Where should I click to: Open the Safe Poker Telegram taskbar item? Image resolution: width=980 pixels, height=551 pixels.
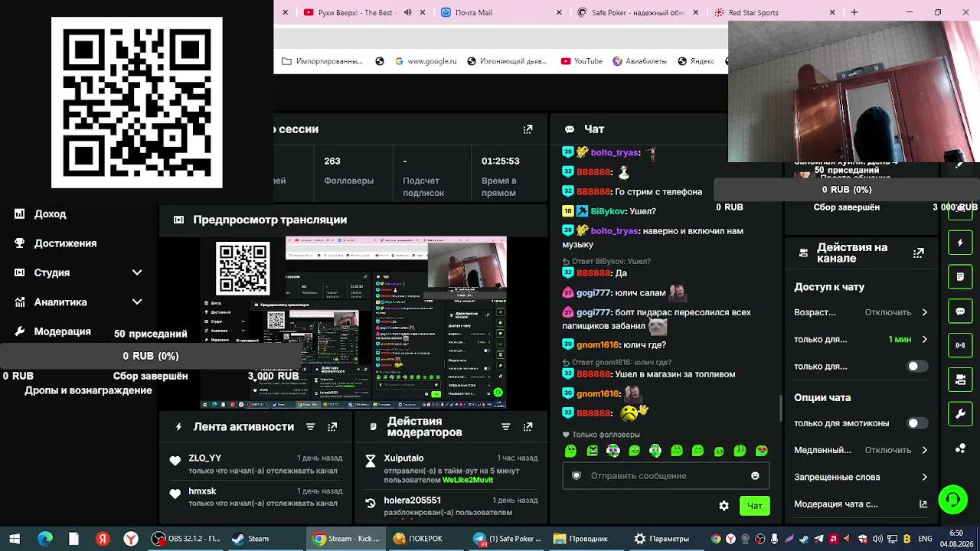click(507, 539)
